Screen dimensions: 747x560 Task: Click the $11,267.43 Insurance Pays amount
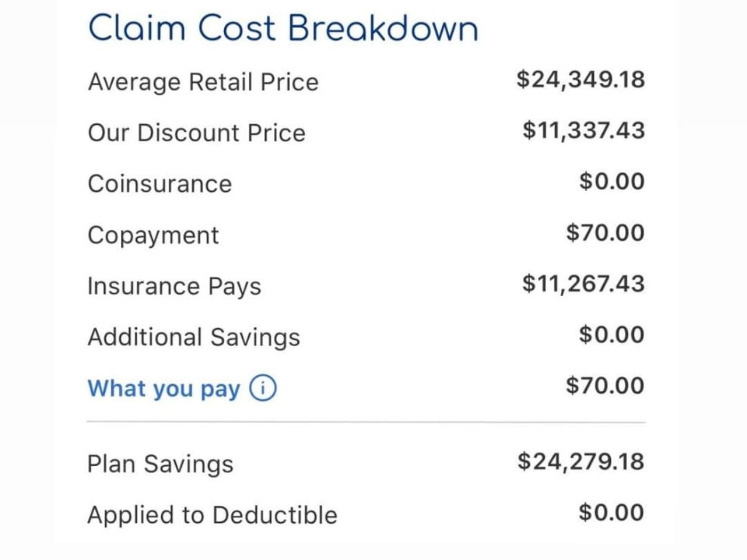pyautogui.click(x=583, y=284)
